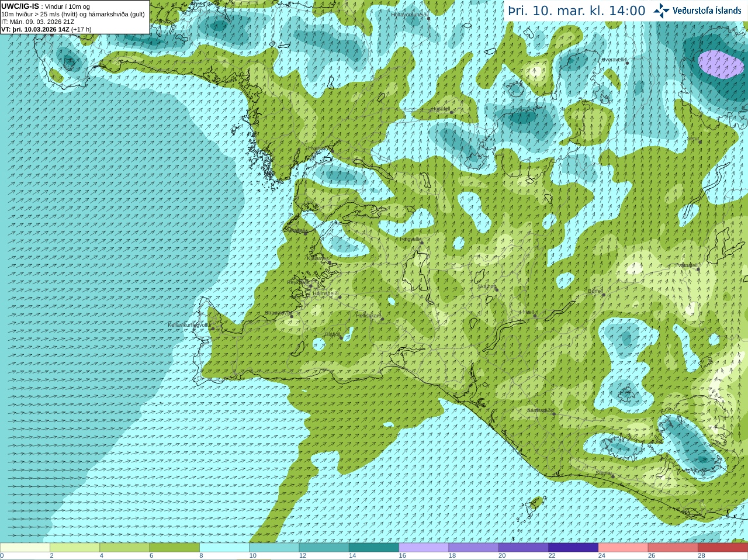Image resolution: width=748 pixels, height=560 pixels.
Task: Click the Keflavíkurflugvöllur station label
Action: pyautogui.click(x=189, y=324)
